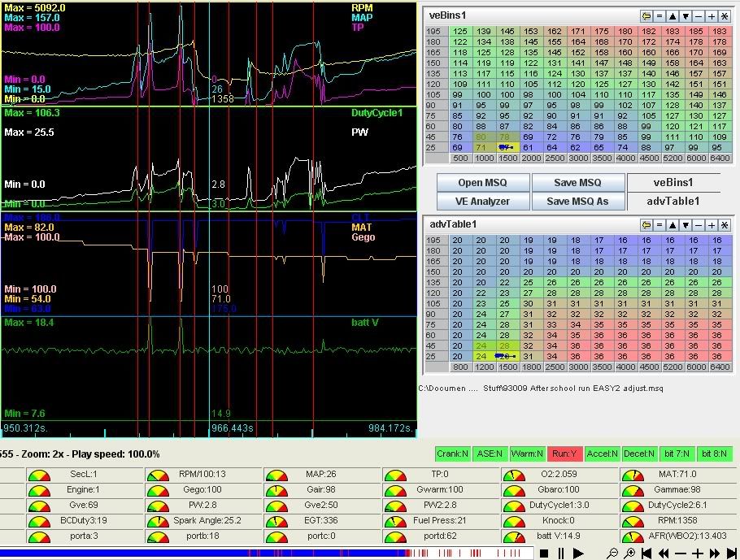Select the veBins1 table tab
This screenshot has width=740, height=560.
point(674,183)
